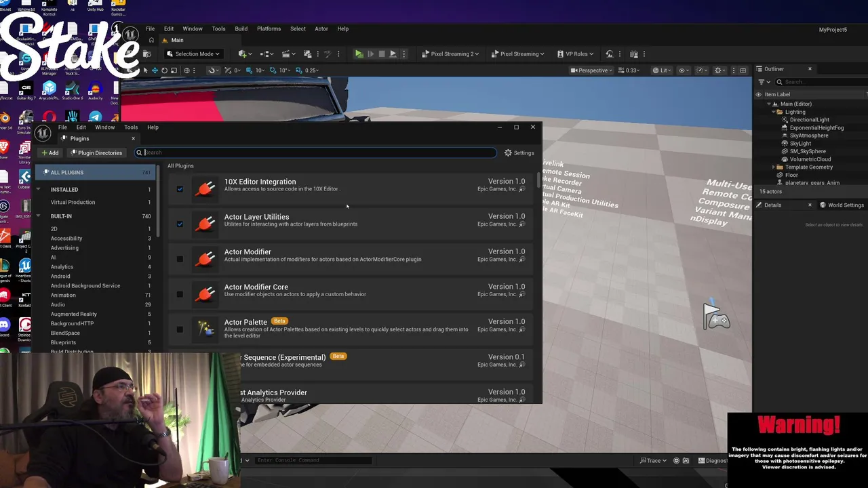Select the Virtual Production category

click(73, 203)
